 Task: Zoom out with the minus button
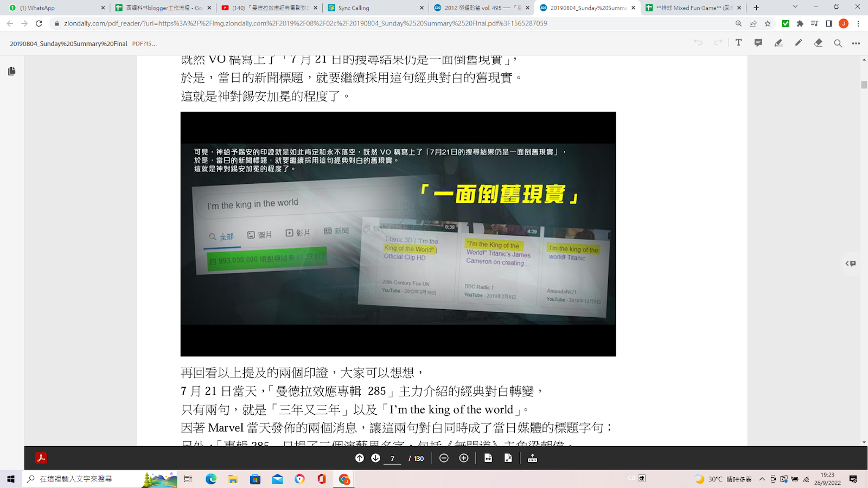click(x=444, y=458)
